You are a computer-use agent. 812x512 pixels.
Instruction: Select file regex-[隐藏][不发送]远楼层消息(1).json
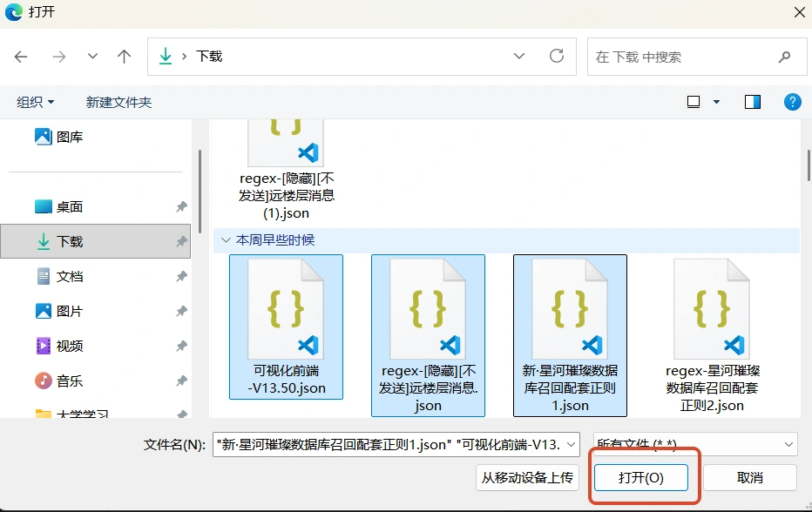(x=287, y=171)
